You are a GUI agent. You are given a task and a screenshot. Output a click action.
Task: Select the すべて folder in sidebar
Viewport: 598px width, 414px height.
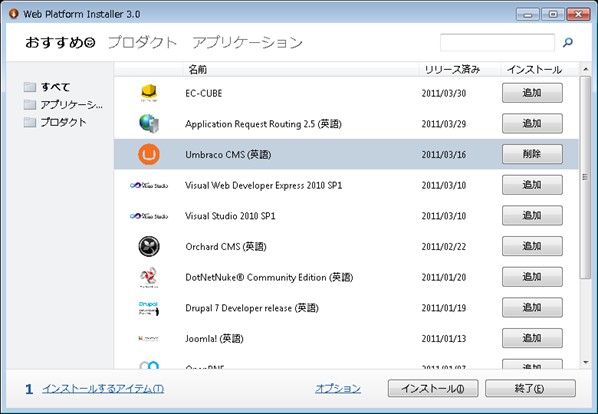[47, 87]
